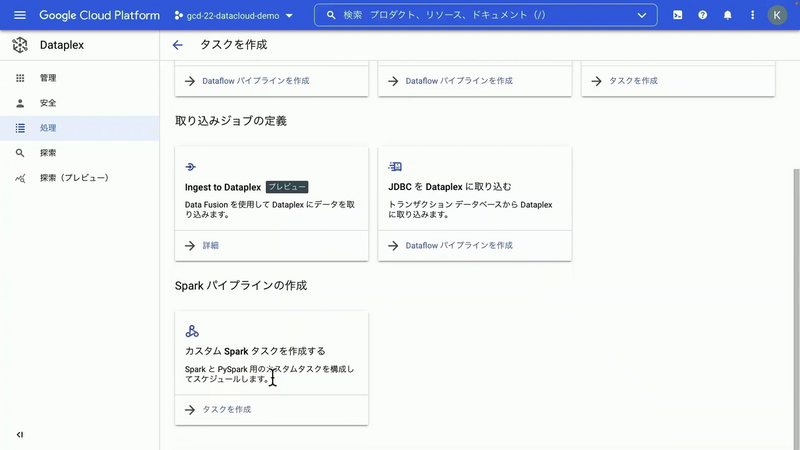Screen dimensions: 800x450
Task: Select 探索（プレビュー） in the sidebar
Action: tap(80, 178)
